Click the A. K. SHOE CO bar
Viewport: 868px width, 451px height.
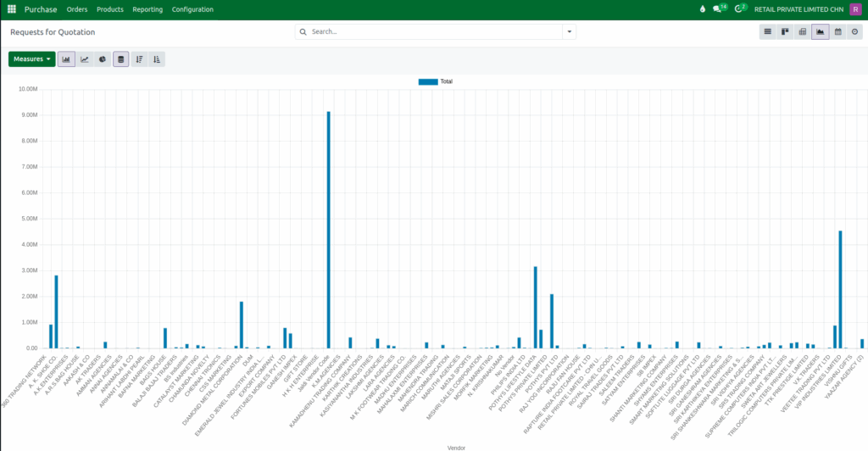coord(57,312)
